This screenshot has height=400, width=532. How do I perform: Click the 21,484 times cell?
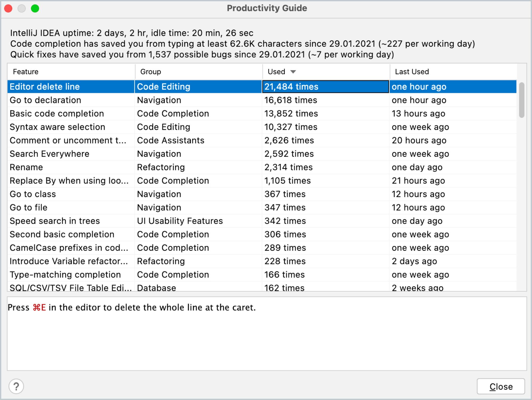[326, 87]
